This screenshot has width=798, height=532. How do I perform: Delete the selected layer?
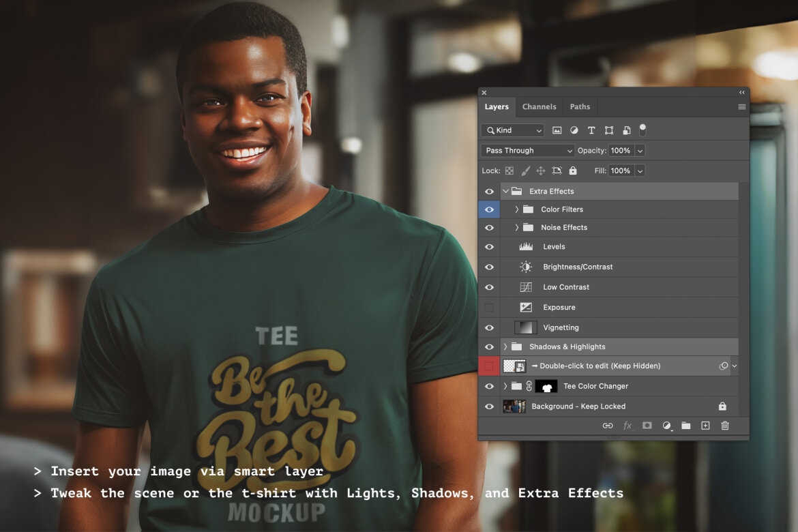coord(724,426)
